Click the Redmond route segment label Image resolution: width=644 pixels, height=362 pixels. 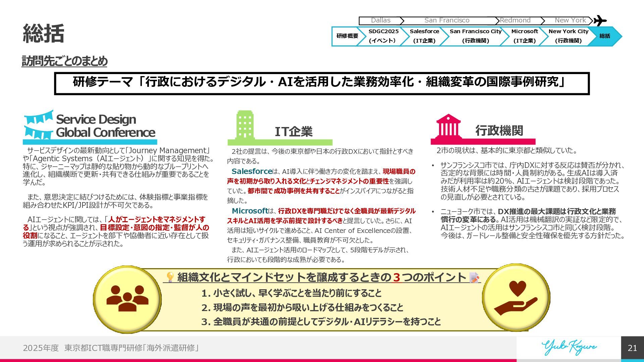click(515, 20)
